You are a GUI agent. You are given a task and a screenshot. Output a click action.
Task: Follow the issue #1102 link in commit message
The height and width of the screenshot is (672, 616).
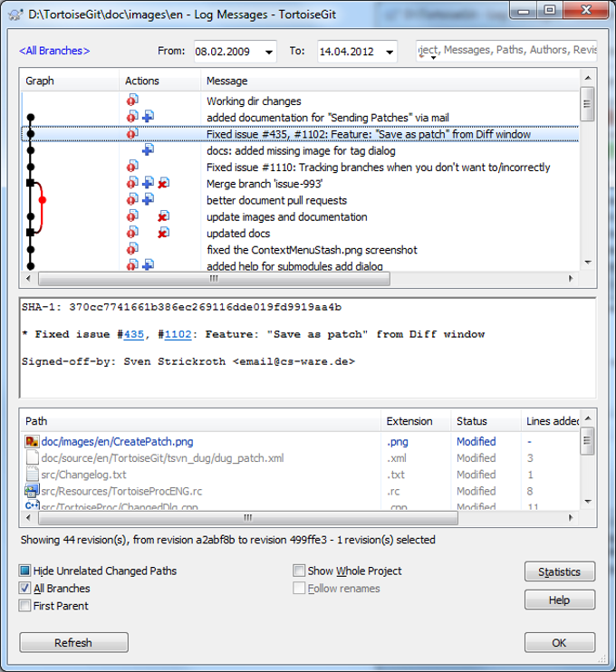178,334
